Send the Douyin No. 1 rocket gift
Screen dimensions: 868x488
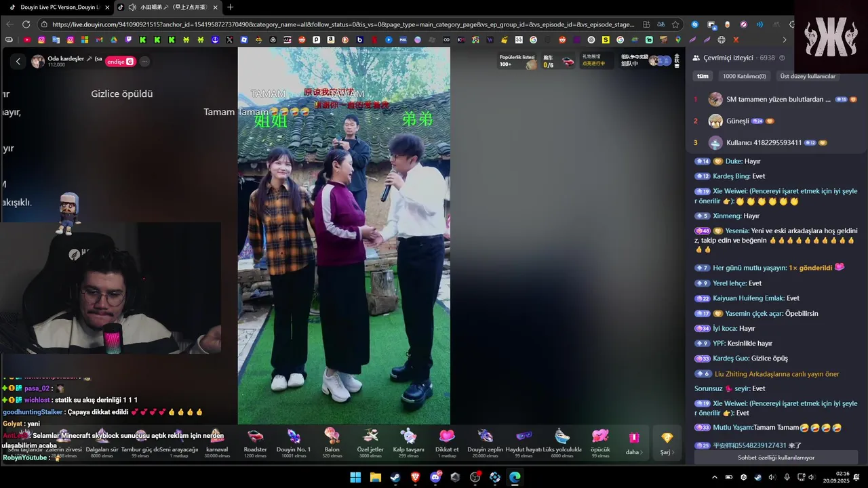pos(294,436)
